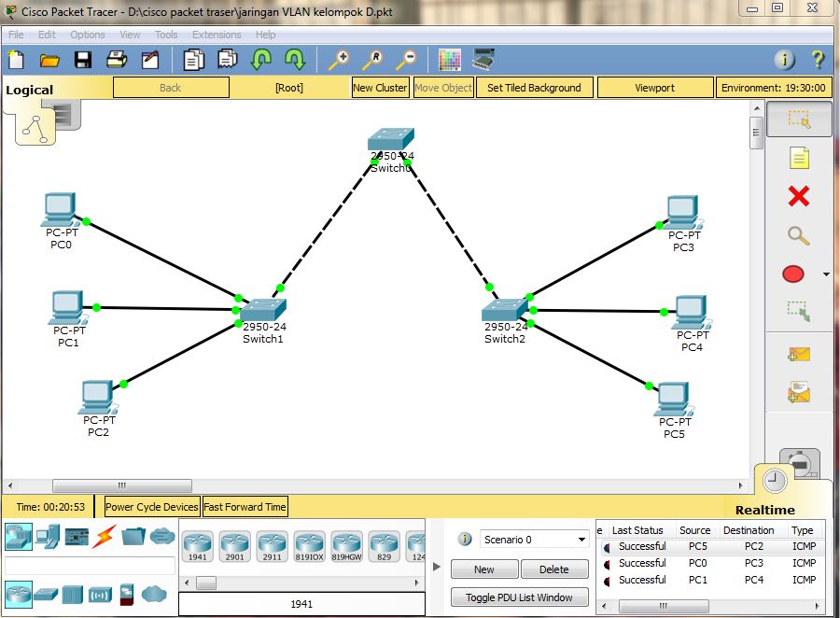Open the Extensions menu
This screenshot has width=840, height=618.
(x=217, y=35)
